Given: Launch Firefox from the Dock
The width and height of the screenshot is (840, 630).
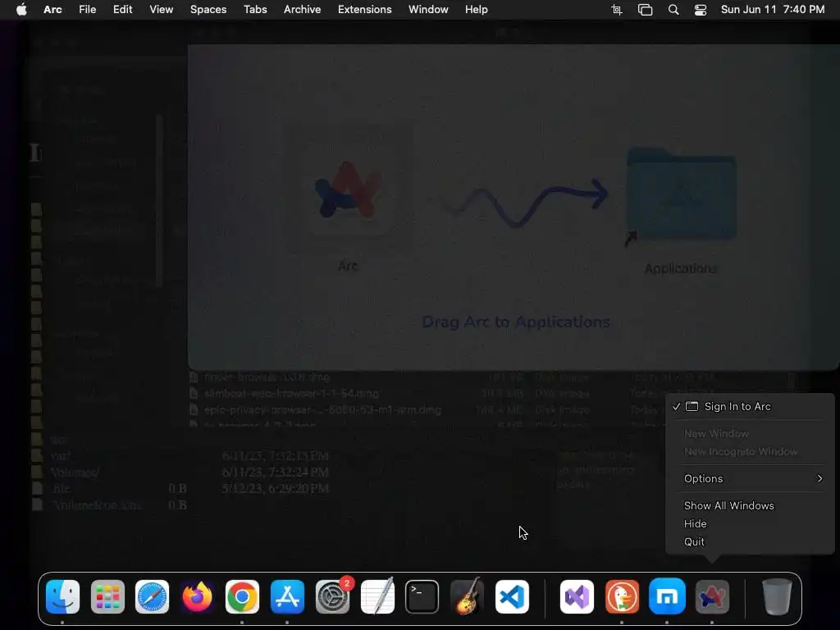Looking at the screenshot, I should 197,597.
